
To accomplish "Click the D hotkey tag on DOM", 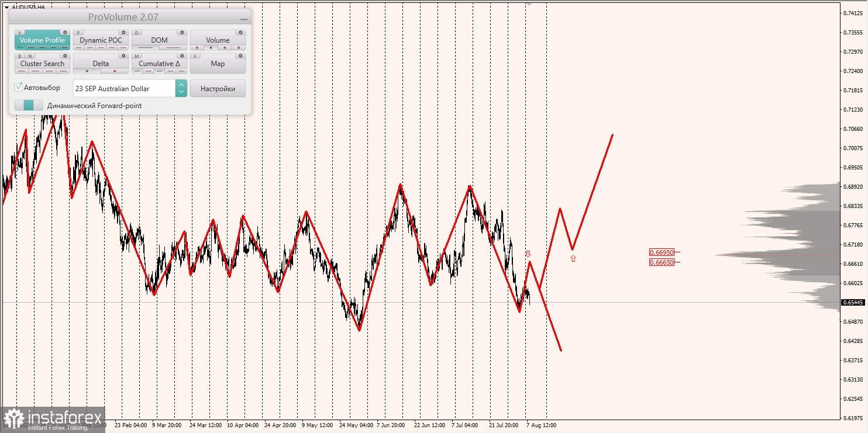I will 137,33.
